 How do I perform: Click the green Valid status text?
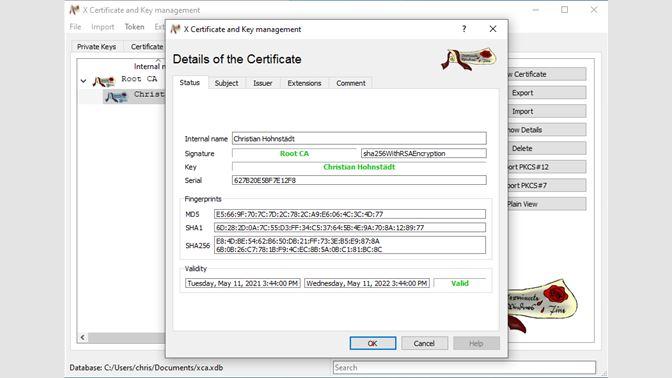pyautogui.click(x=460, y=283)
